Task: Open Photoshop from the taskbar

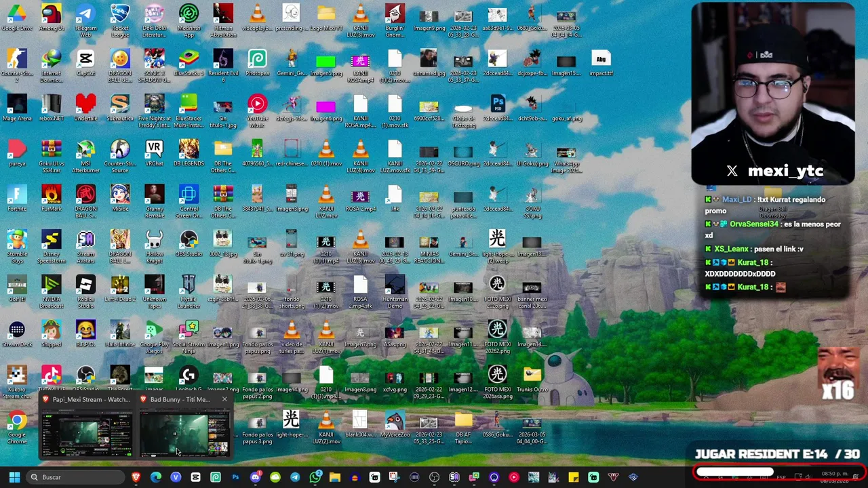Action: [235, 477]
